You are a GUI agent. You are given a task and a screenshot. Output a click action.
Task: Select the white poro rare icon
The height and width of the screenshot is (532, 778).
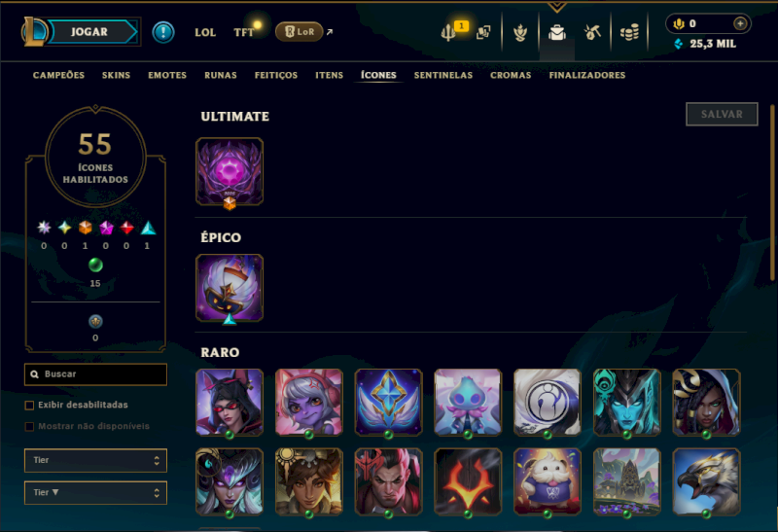547,481
